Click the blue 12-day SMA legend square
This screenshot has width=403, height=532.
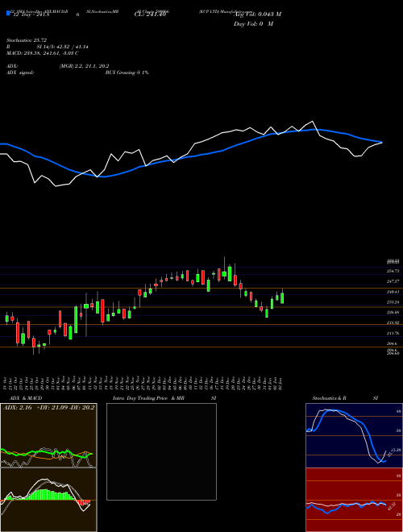click(9, 13)
